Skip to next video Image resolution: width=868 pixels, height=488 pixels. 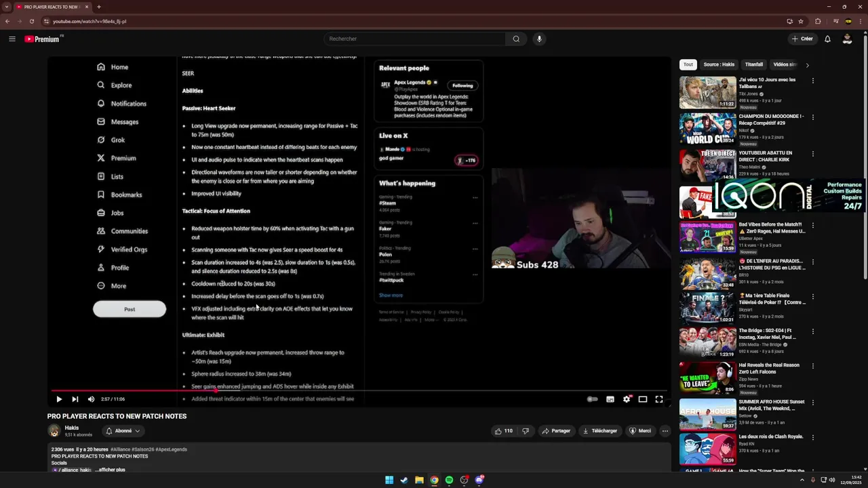pos(75,399)
